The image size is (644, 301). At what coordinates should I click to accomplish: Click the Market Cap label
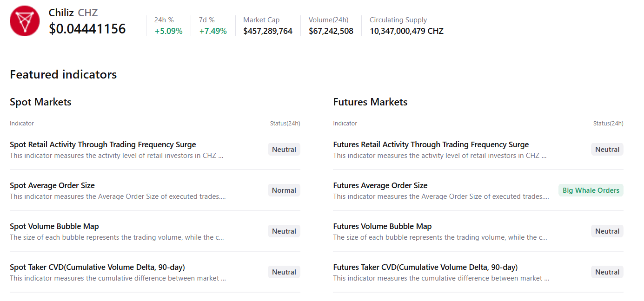261,20
